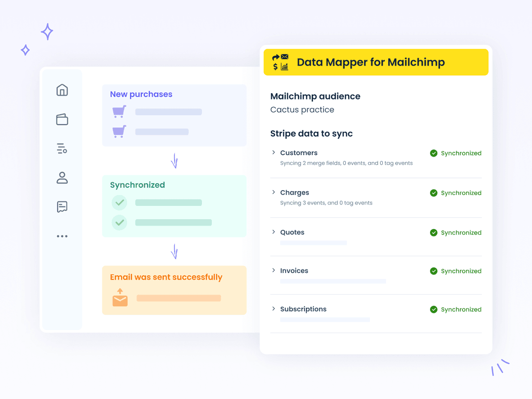Click the 'Mailchimp audience' heading
This screenshot has height=399, width=532.
point(315,97)
